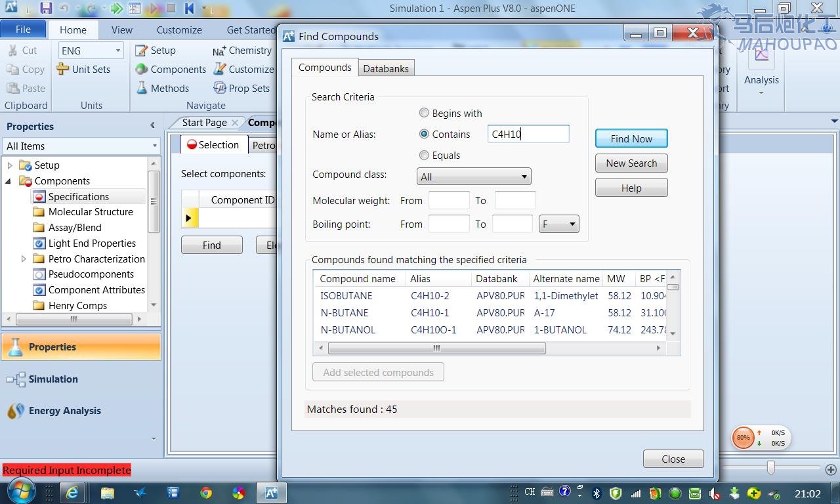Switch to the Customize ribbon tab
This screenshot has width=840, height=504.
click(x=179, y=30)
